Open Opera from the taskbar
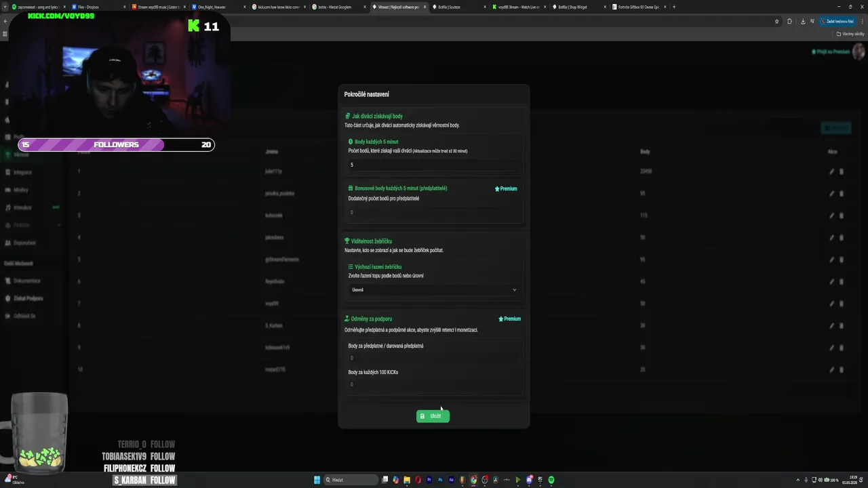868x488 pixels. coord(418,480)
